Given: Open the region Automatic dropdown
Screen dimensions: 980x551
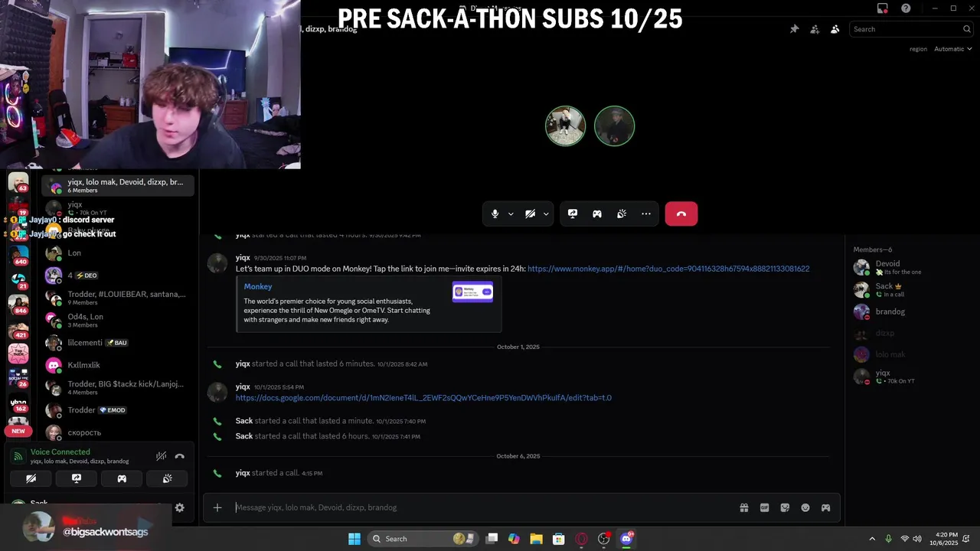Looking at the screenshot, I should [x=952, y=49].
